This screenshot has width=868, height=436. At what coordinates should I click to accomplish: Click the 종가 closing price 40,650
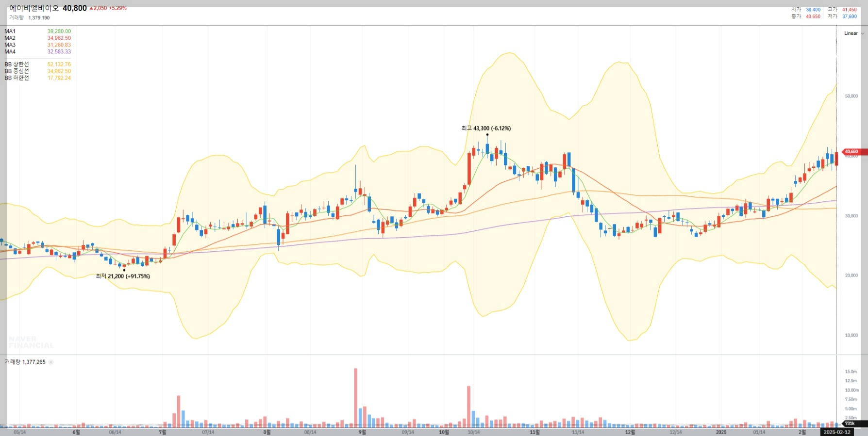(813, 16)
